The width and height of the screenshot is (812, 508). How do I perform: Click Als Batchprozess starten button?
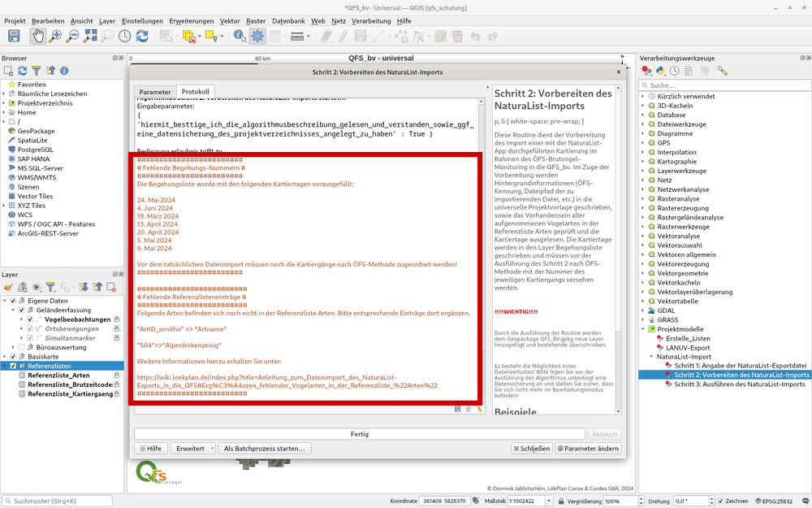click(x=265, y=449)
